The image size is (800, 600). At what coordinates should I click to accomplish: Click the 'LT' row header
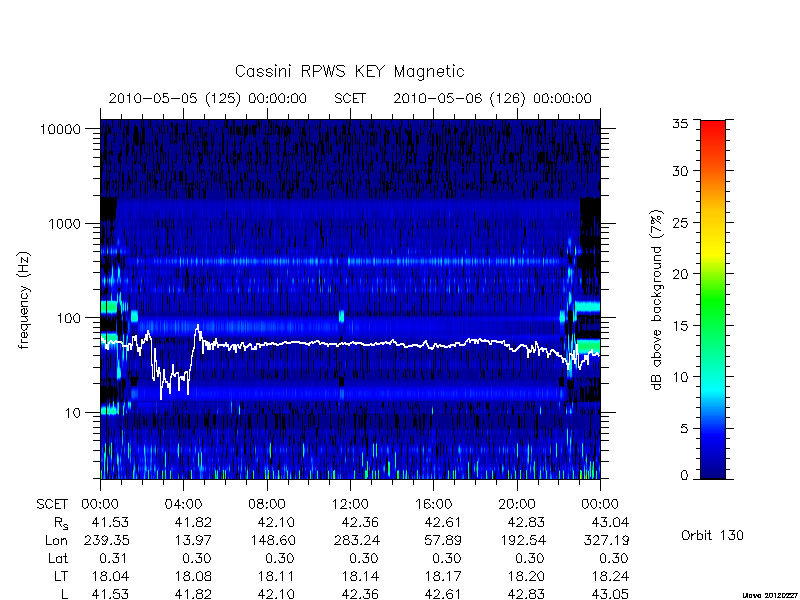point(61,577)
